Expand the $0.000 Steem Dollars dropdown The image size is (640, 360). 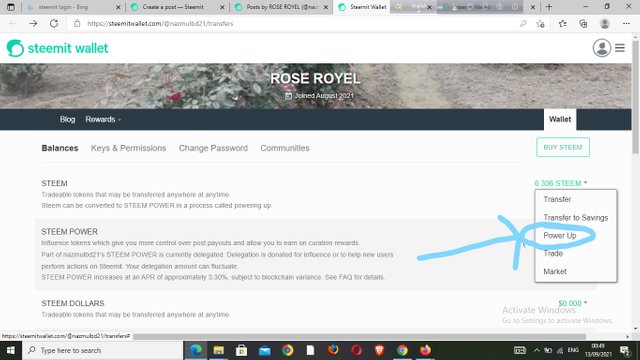click(x=572, y=303)
